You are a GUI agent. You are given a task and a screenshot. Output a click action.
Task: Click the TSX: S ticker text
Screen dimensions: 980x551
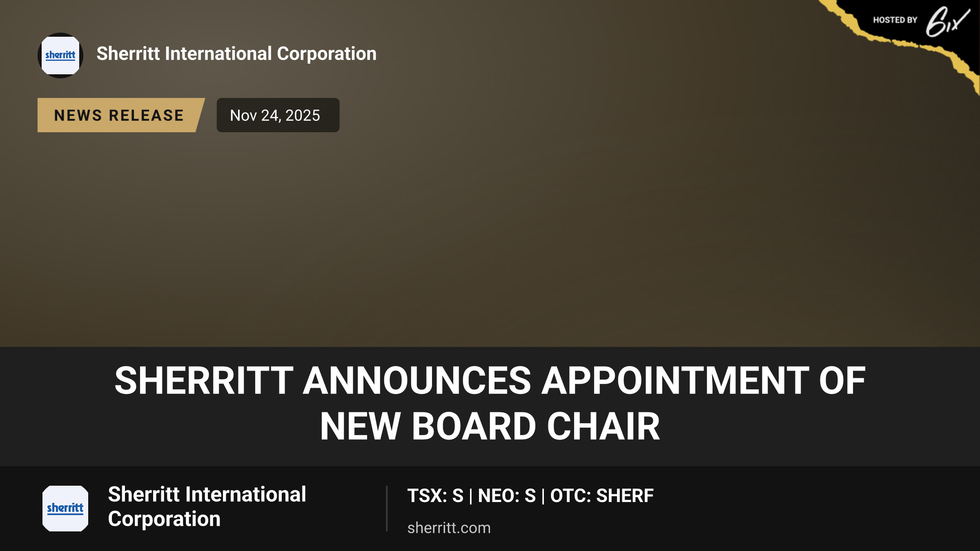pos(435,495)
